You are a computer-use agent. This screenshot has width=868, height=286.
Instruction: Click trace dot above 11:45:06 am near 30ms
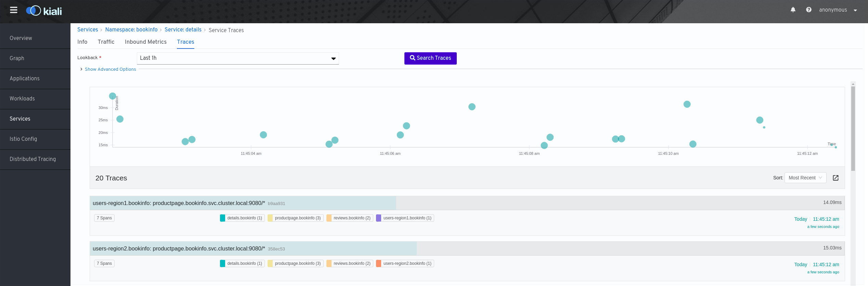coord(472,107)
